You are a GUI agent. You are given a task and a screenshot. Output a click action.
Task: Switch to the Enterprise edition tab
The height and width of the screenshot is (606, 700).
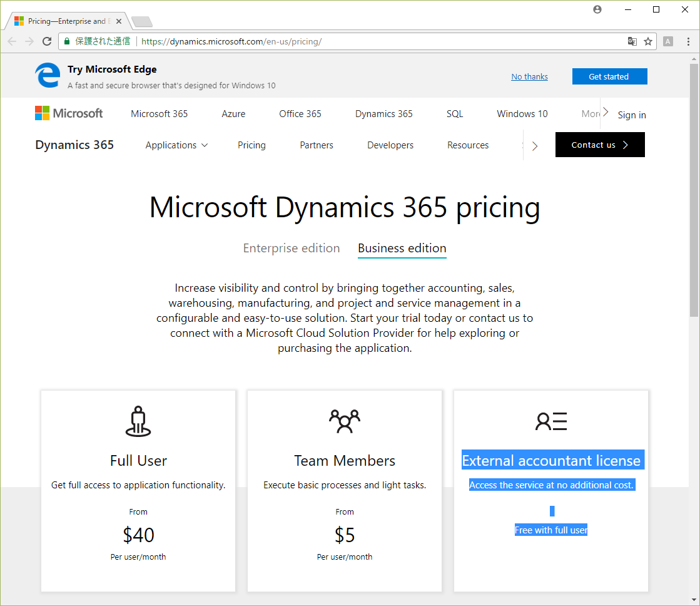pyautogui.click(x=292, y=248)
